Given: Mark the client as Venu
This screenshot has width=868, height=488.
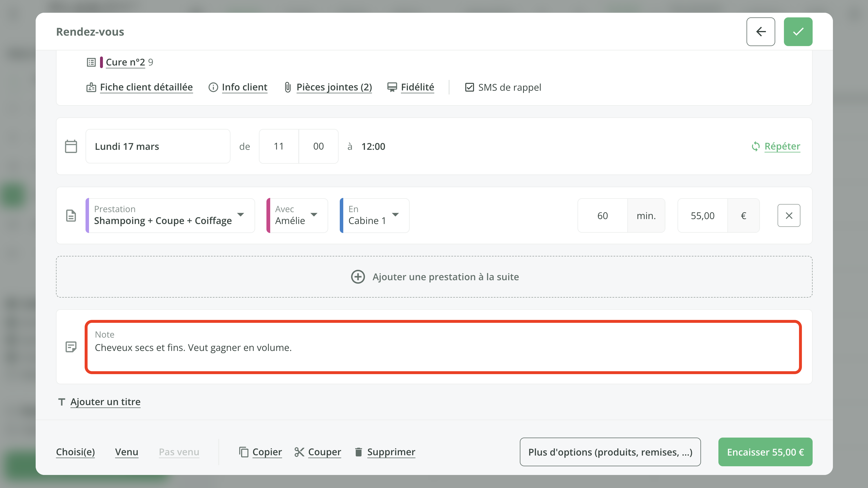Looking at the screenshot, I should 127,451.
